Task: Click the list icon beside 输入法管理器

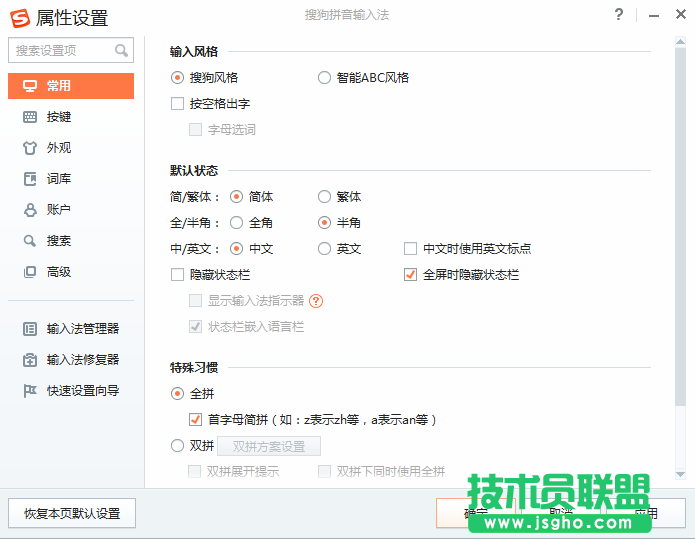Action: (x=30, y=329)
